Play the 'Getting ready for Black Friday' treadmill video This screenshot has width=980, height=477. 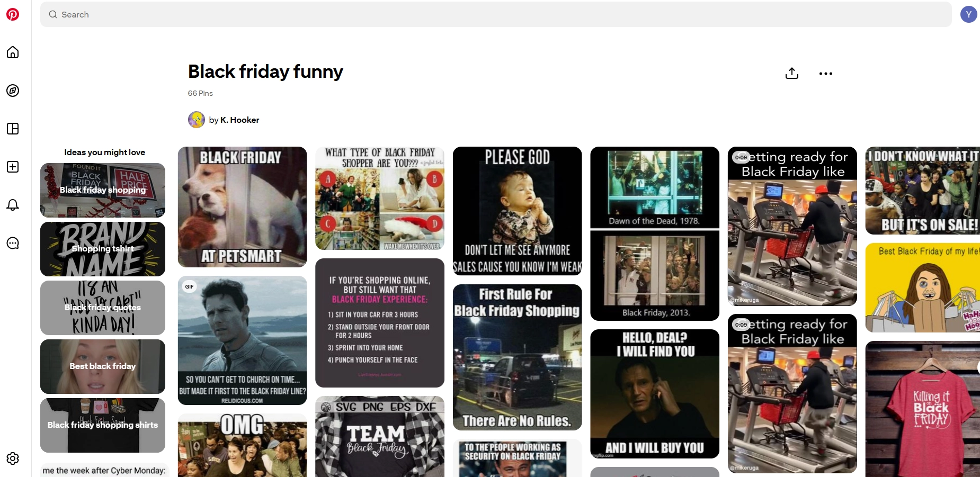click(791, 227)
